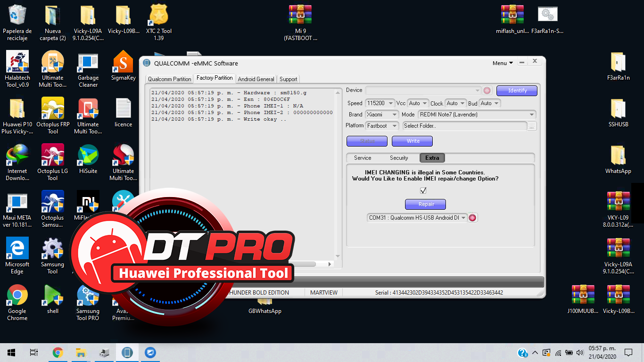The width and height of the screenshot is (644, 362).
Task: Show hidden icons in the system tray
Action: click(x=535, y=353)
